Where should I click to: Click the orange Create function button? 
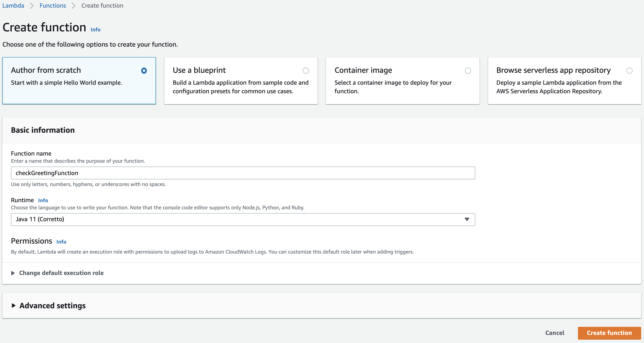tap(609, 333)
